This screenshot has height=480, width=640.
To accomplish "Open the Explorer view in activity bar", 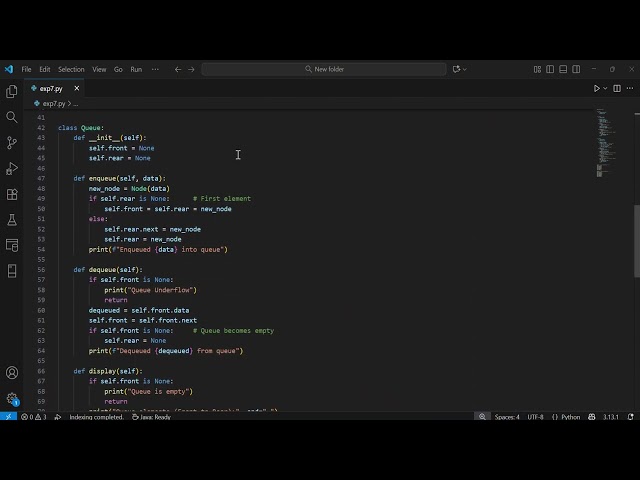I will pyautogui.click(x=12, y=91).
